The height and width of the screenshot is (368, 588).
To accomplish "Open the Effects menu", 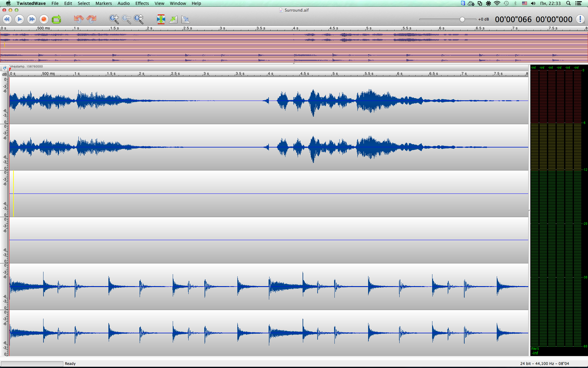I will click(x=142, y=3).
